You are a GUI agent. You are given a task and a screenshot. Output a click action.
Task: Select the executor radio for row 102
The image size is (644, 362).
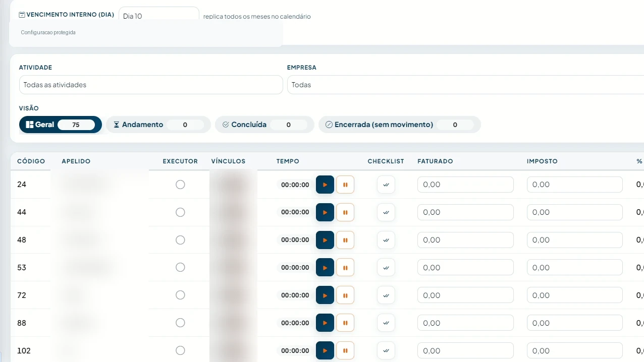coord(180,351)
